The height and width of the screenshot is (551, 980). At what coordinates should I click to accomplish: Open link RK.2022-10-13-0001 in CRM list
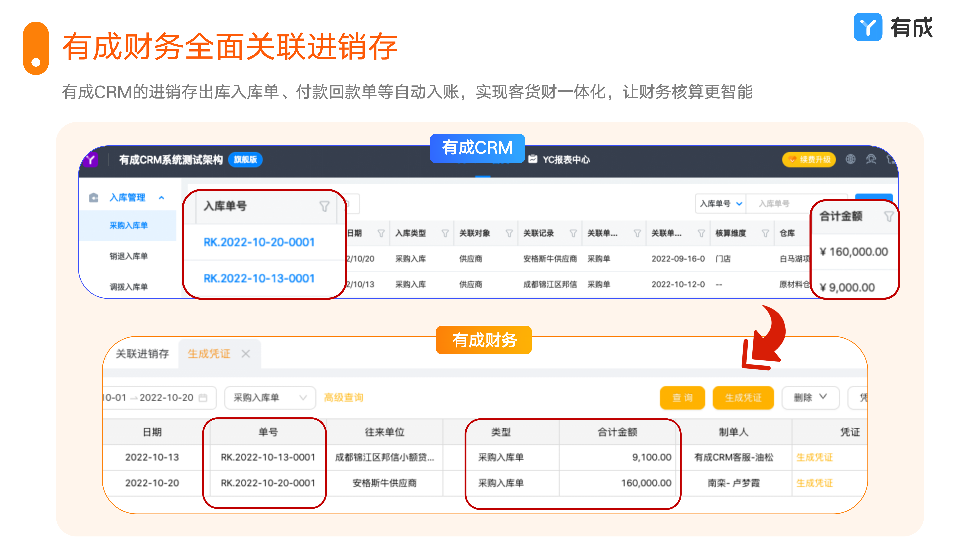259,278
